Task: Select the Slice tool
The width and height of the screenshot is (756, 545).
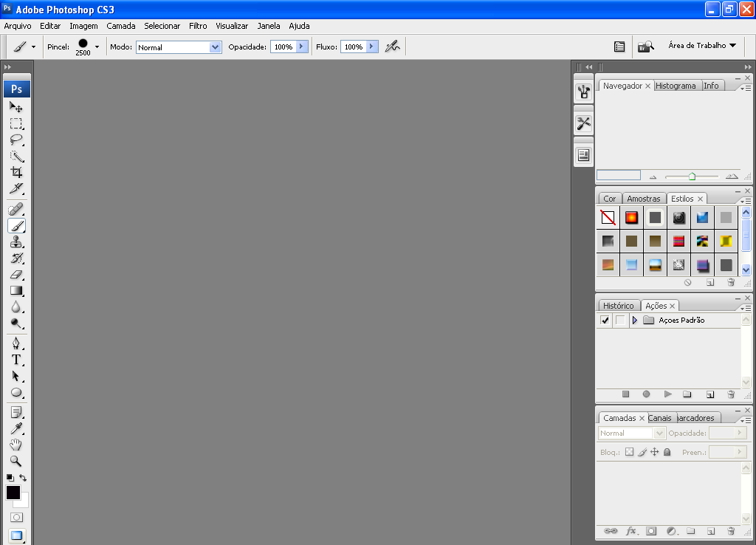Action: tap(16, 188)
